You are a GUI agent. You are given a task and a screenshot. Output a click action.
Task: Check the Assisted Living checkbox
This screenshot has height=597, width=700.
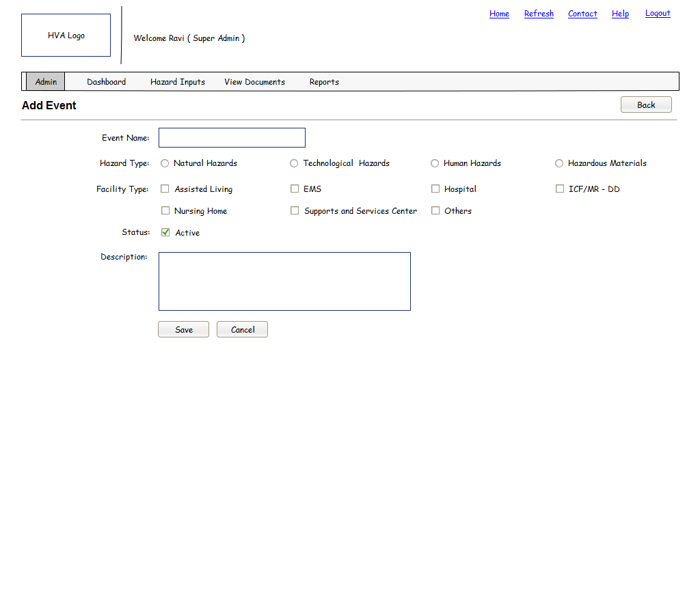165,189
